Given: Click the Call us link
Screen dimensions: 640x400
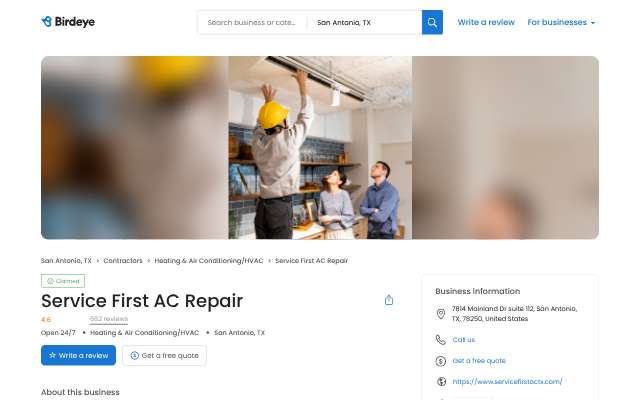Looking at the screenshot, I should [x=464, y=340].
